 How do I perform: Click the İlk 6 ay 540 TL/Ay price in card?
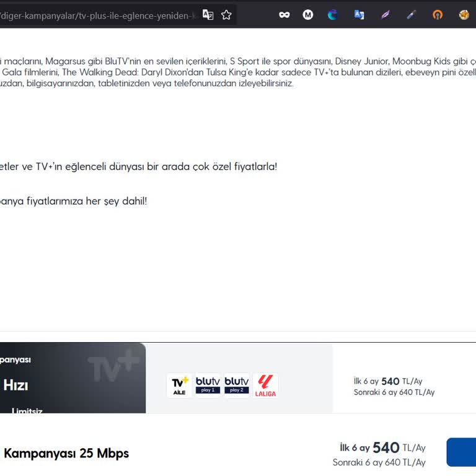pyautogui.click(x=387, y=381)
